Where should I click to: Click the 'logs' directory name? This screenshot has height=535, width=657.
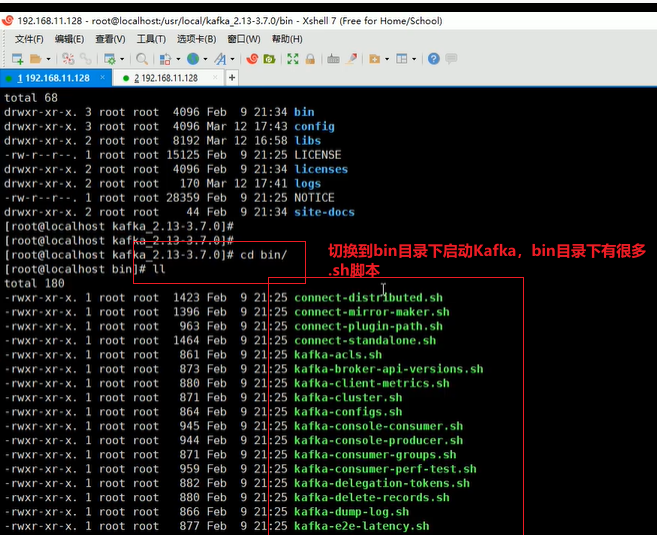308,184
